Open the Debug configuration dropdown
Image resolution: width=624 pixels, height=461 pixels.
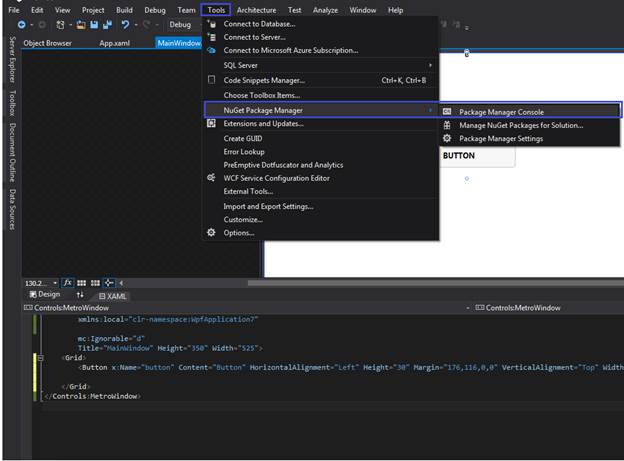point(183,24)
